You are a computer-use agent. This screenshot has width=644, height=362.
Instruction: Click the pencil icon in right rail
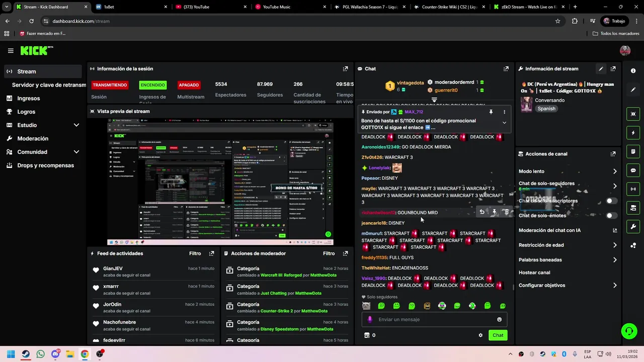point(633,89)
